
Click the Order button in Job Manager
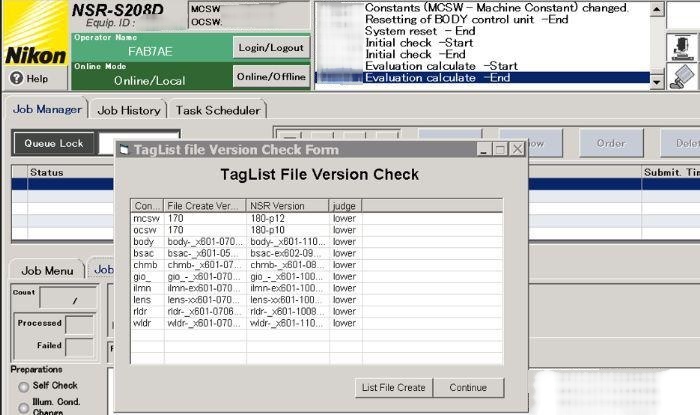click(611, 143)
